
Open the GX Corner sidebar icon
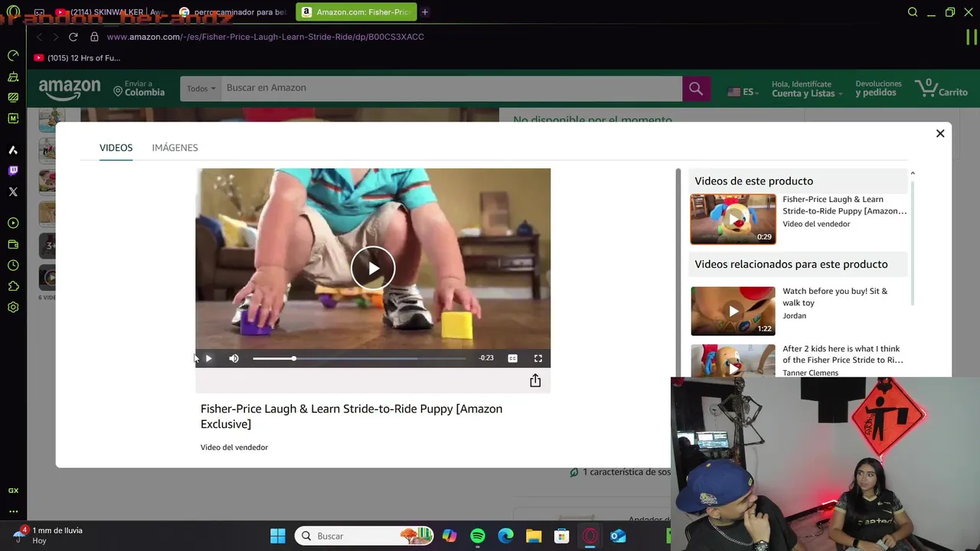click(x=13, y=491)
